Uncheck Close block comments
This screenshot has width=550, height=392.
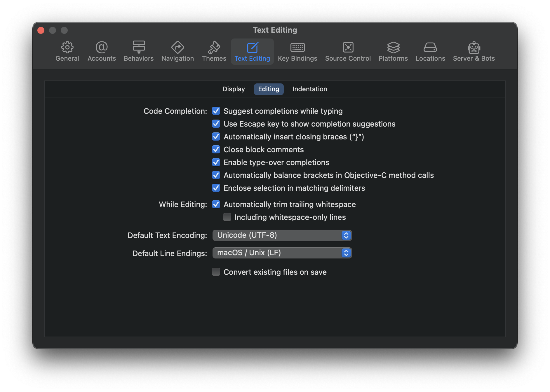point(216,150)
